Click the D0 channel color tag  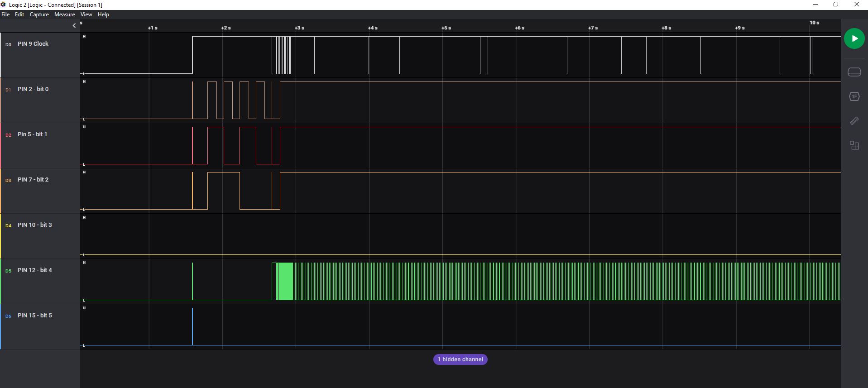8,45
